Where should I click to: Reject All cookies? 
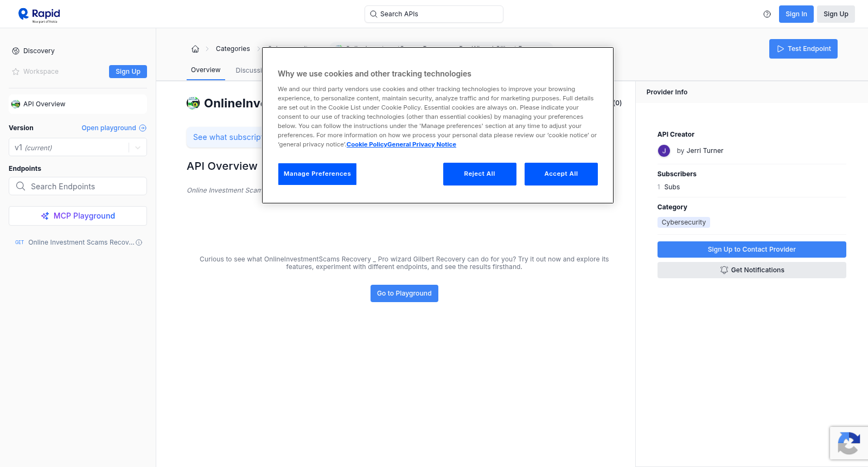(480, 174)
